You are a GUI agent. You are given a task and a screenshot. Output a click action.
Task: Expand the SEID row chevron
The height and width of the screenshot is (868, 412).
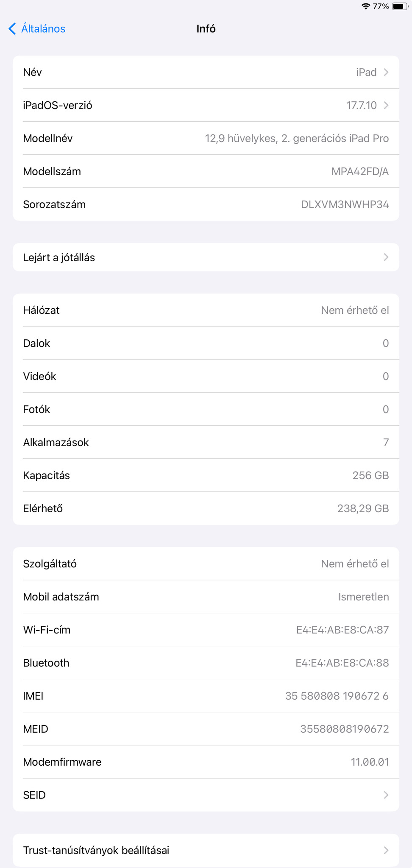pos(386,795)
